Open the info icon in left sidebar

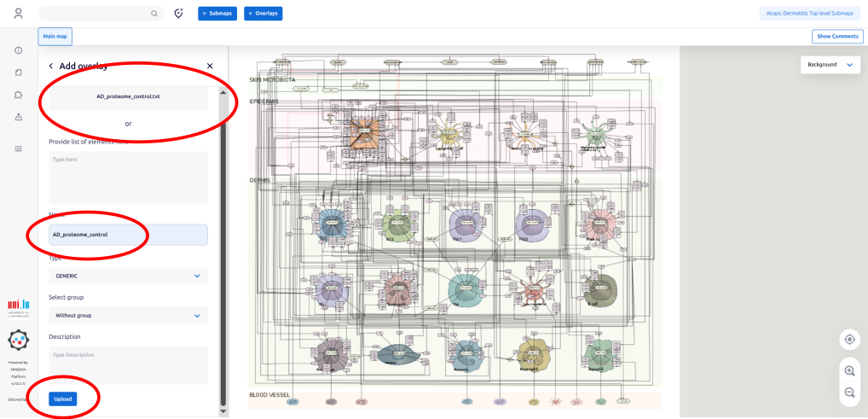[x=19, y=51]
